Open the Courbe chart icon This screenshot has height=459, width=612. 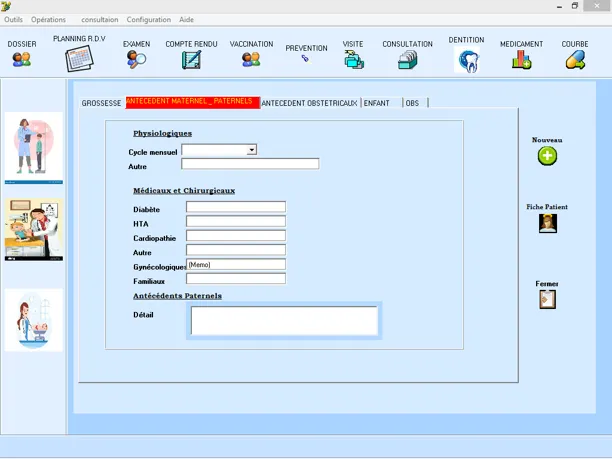(x=575, y=60)
